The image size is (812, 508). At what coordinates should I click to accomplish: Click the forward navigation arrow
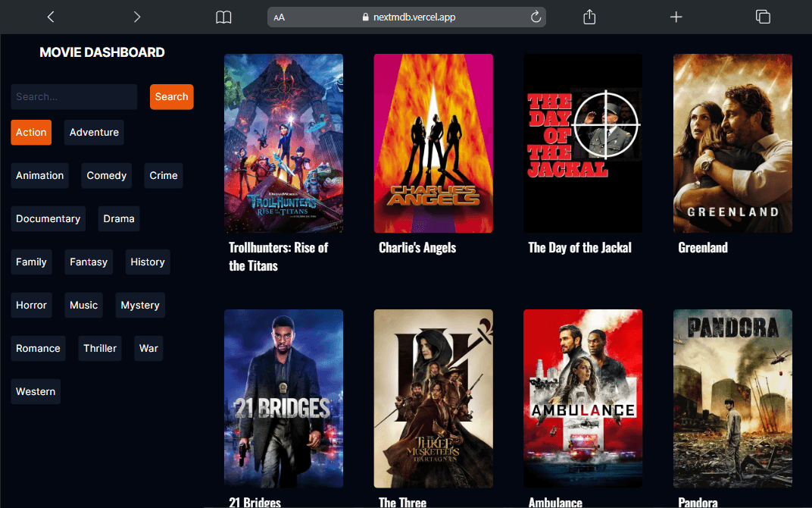click(136, 16)
